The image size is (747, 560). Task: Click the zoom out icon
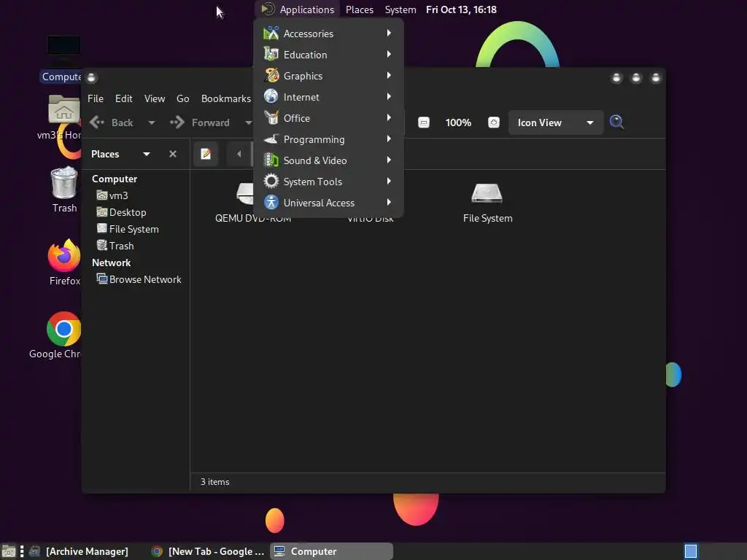click(x=424, y=122)
